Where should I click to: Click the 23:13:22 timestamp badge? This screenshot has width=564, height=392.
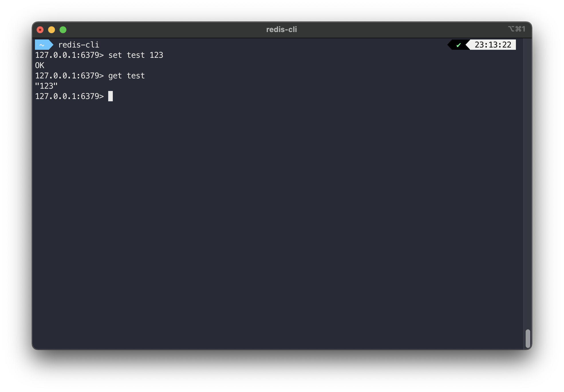tap(493, 45)
